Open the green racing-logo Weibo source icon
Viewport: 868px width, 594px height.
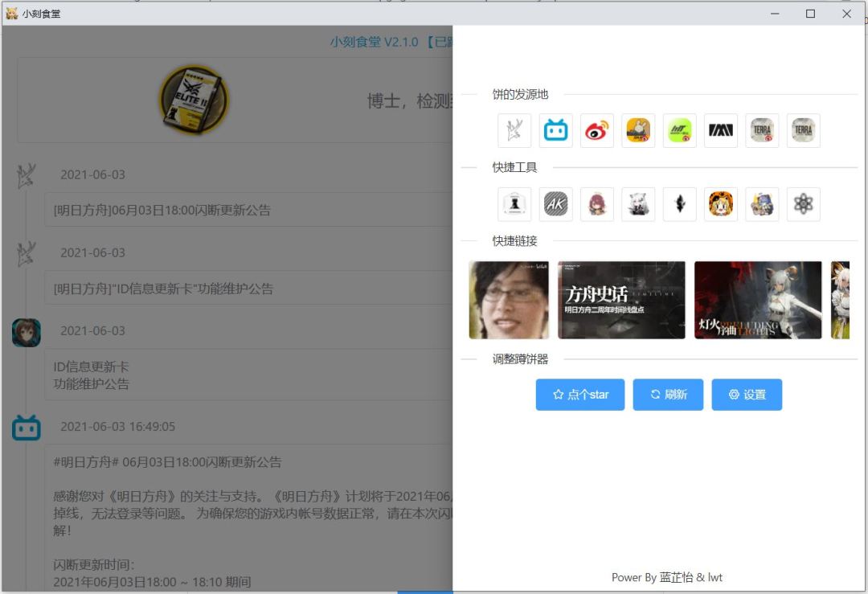coord(680,131)
